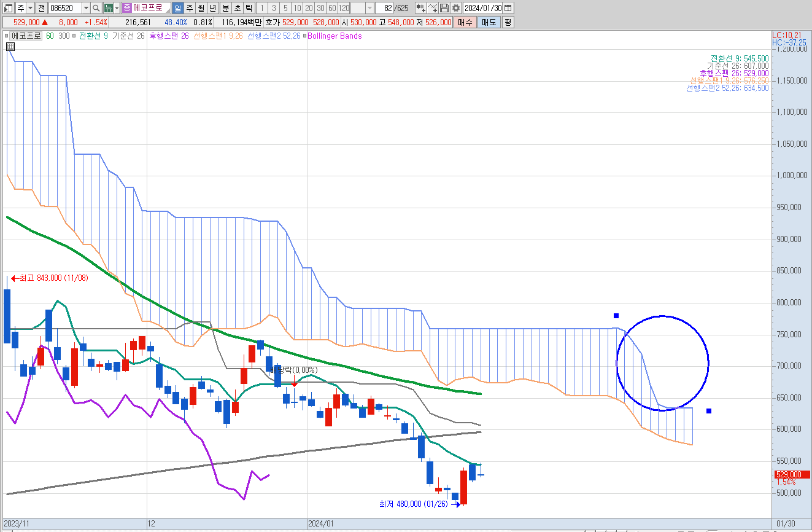Viewport: 812px width, 532px height.
Task: Click the green 60 moving average label
Action: point(50,36)
